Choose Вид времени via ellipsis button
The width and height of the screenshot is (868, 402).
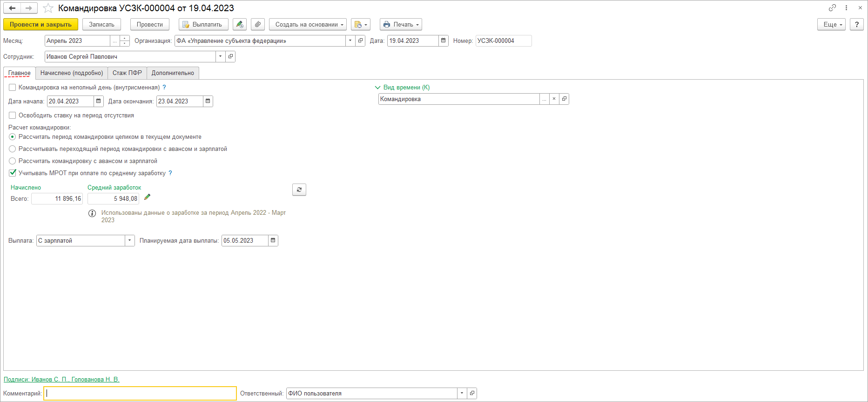click(544, 99)
